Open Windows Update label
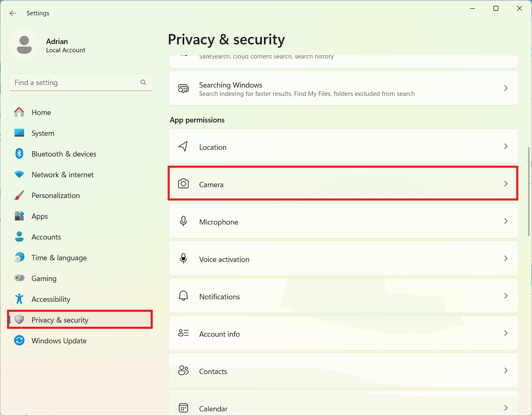 tap(59, 341)
